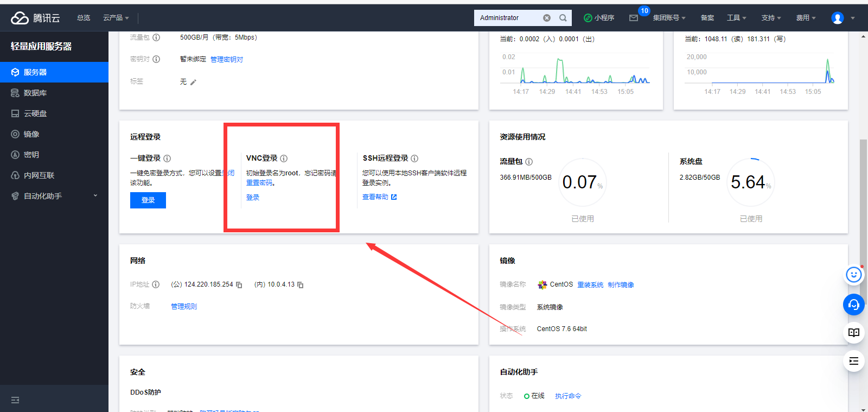Select 服务器 in the sidebar
Image resolution: width=868 pixels, height=412 pixels.
tap(54, 72)
